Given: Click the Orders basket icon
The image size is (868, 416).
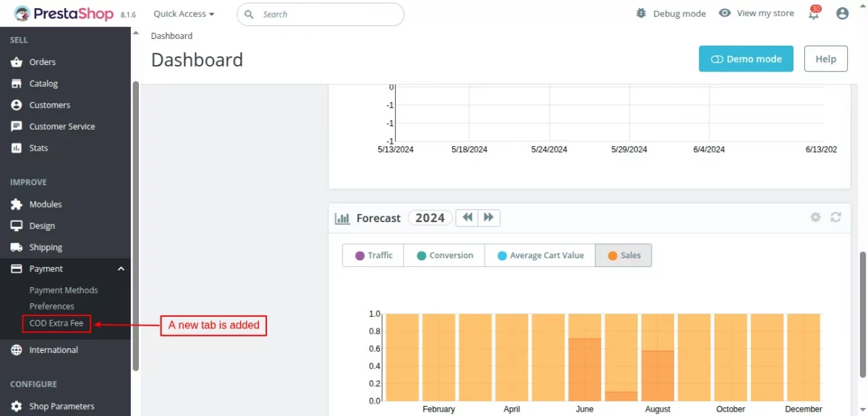Looking at the screenshot, I should [17, 62].
